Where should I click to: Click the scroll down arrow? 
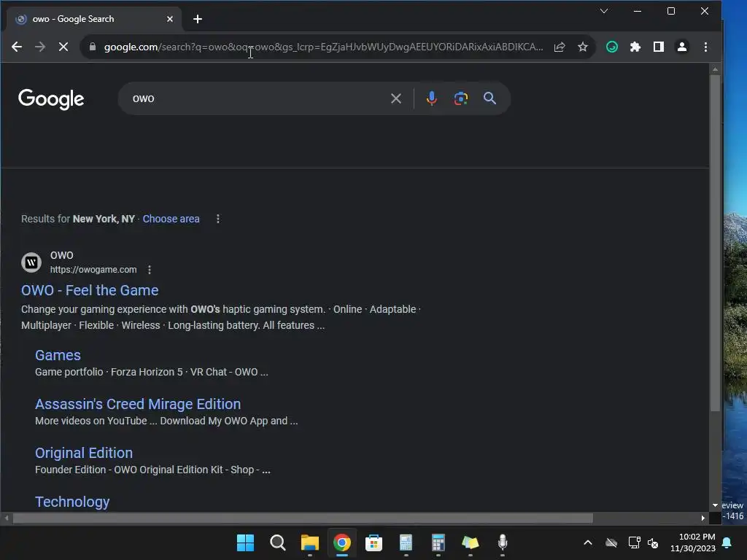715,505
